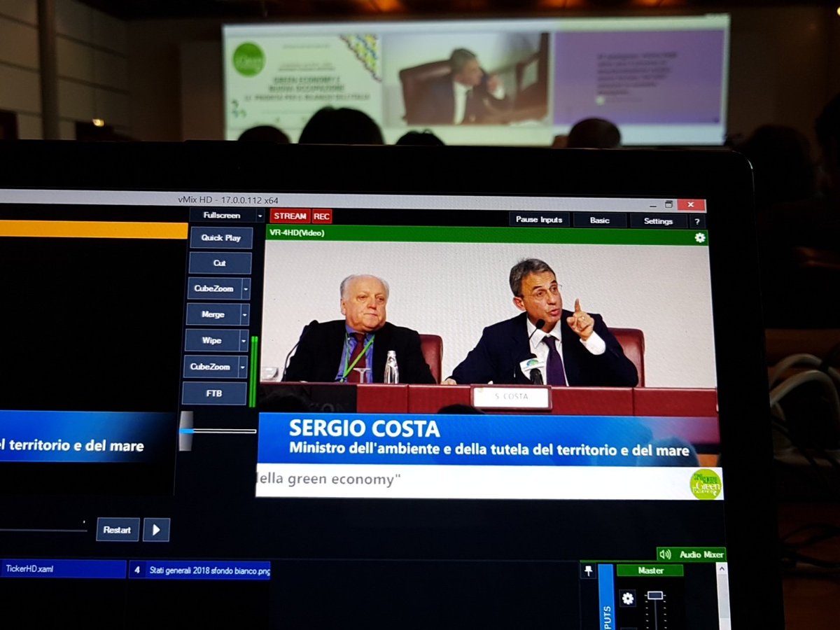Open help via the question mark button
This screenshot has height=630, width=840.
697,221
